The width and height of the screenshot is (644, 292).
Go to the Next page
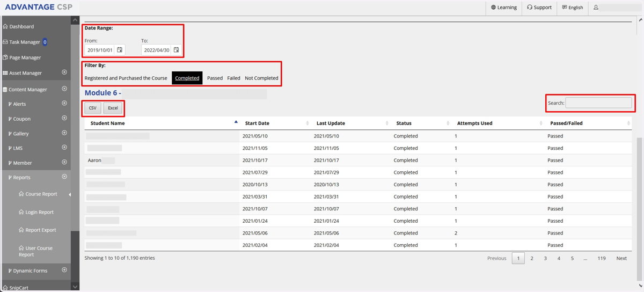pyautogui.click(x=621, y=258)
